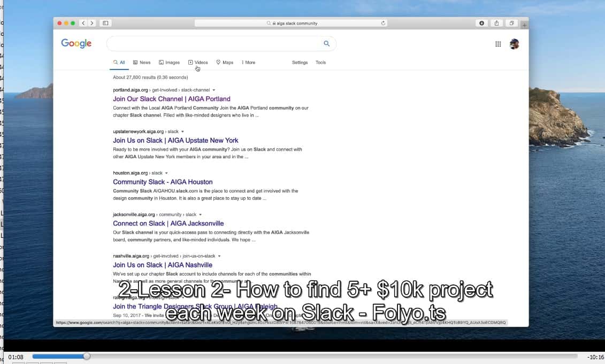This screenshot has width=605, height=364.
Task: Click the elapsed time 01:08 label
Action: click(x=16, y=357)
